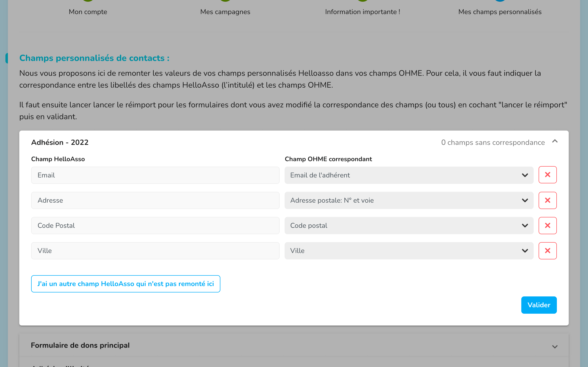Remove the Email field mapping row
Screen dimensions: 588x367
(x=547, y=175)
